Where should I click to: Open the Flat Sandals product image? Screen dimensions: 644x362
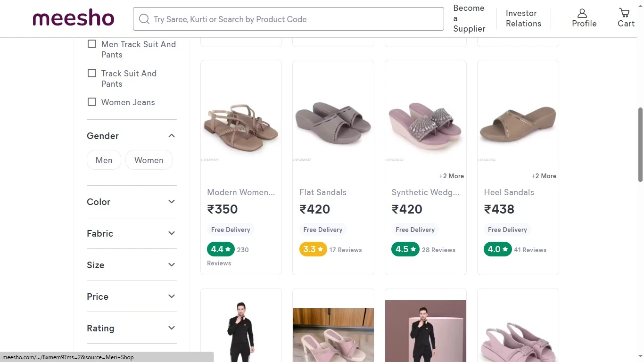click(333, 123)
